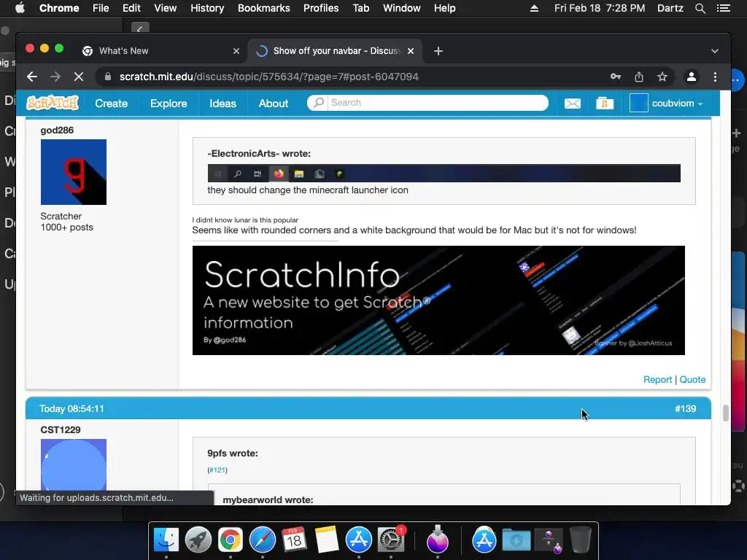Click About in Scratch navbar
The width and height of the screenshot is (747, 560).
273,104
